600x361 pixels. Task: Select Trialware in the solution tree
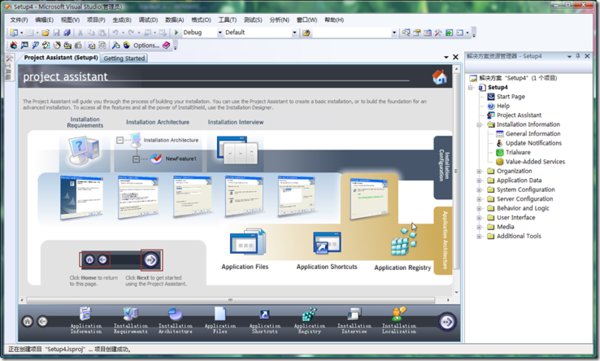518,152
